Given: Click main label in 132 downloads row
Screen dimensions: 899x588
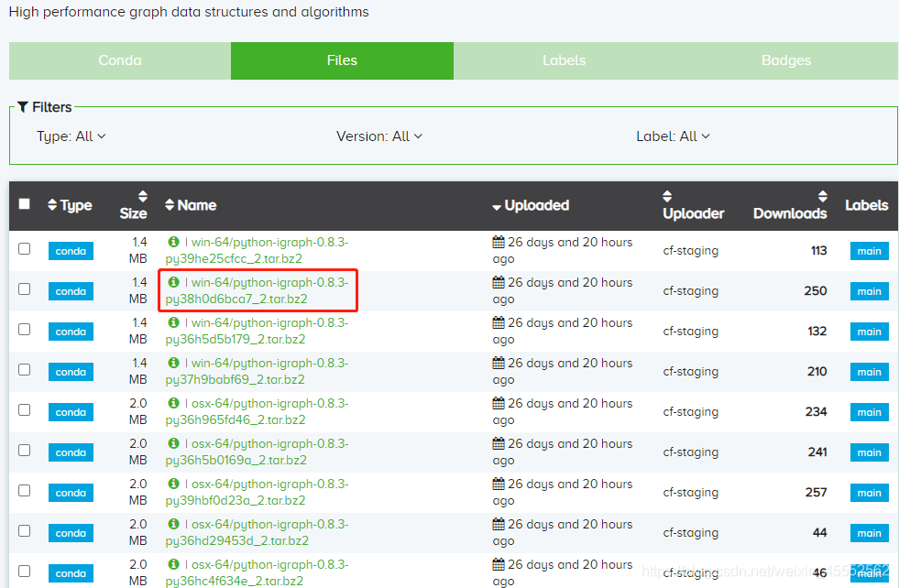Looking at the screenshot, I should click(x=869, y=332).
